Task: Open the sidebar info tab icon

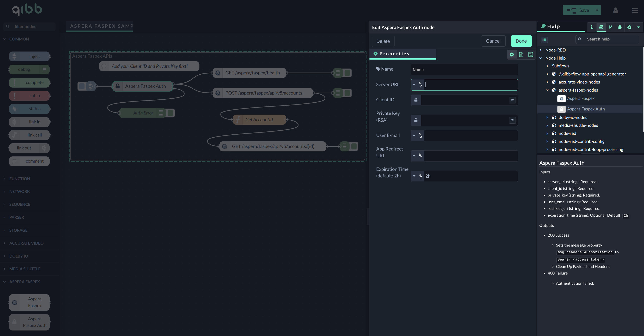Action: click(591, 27)
